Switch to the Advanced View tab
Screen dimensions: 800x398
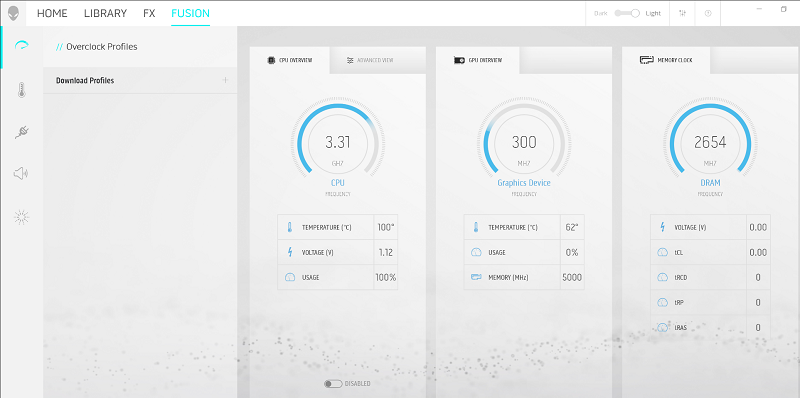[378, 60]
